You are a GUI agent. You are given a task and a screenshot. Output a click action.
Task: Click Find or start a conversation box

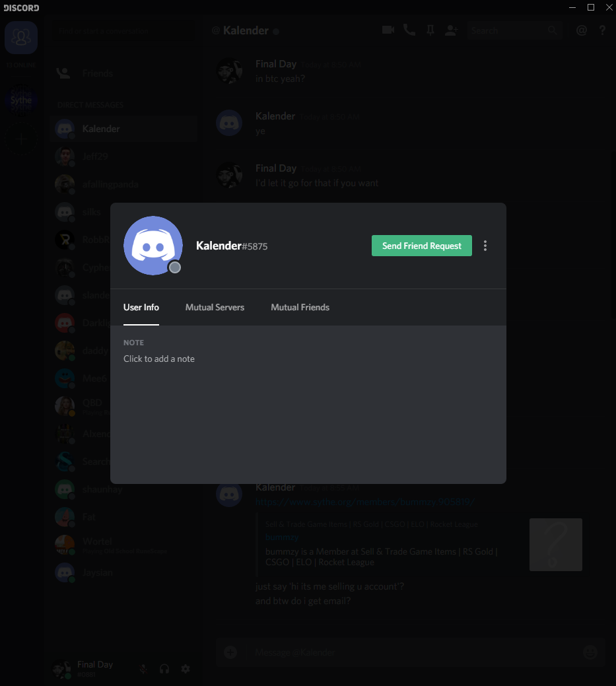[123, 31]
